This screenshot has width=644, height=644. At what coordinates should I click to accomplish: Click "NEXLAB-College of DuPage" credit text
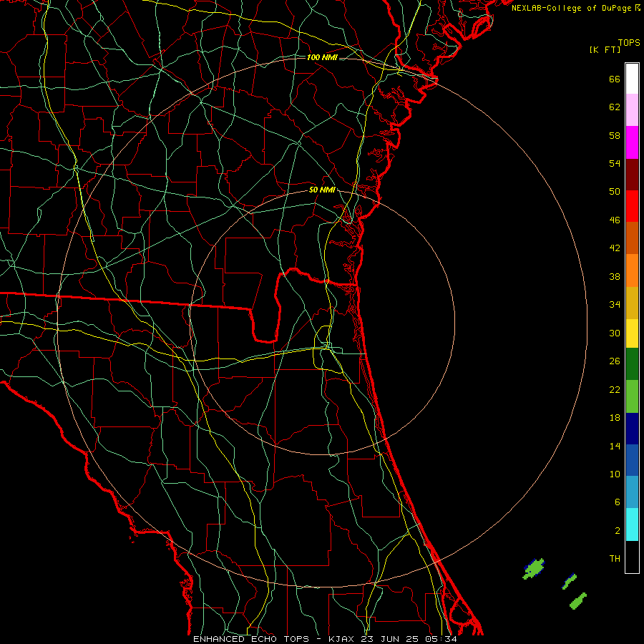571,8
